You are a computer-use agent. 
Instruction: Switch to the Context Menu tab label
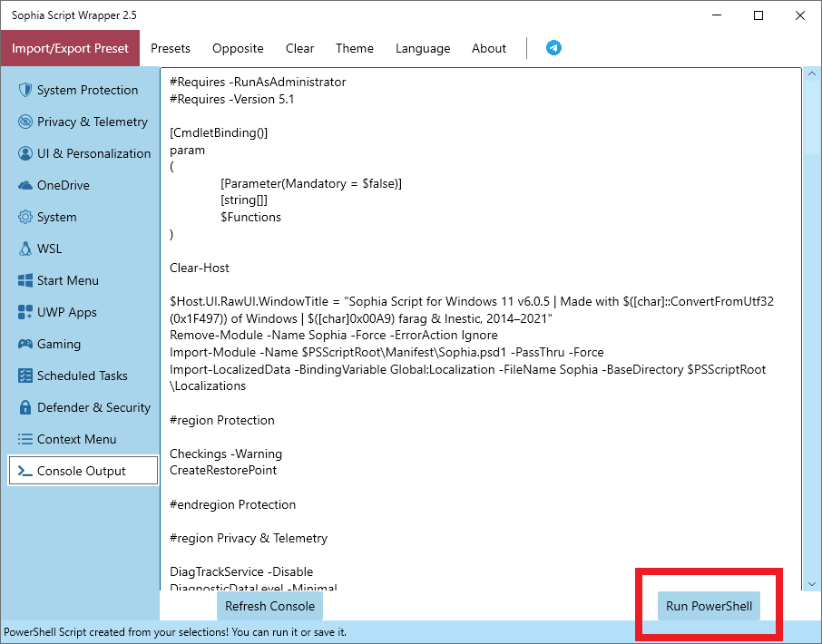pyautogui.click(x=76, y=439)
